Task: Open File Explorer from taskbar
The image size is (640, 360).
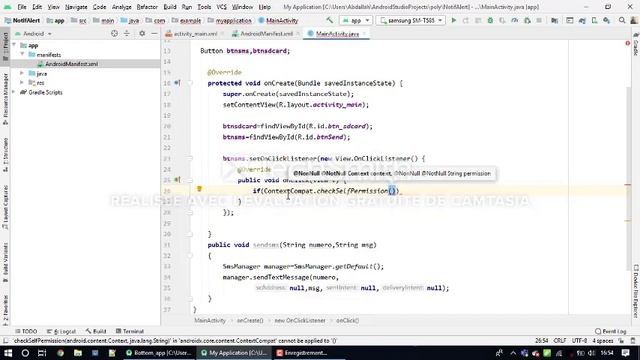Action: tap(78, 353)
